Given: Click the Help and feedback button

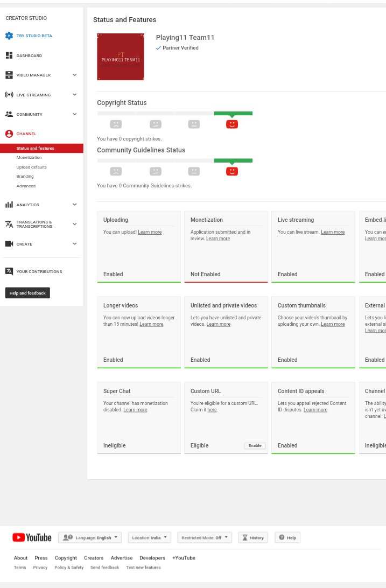Looking at the screenshot, I should (x=27, y=293).
